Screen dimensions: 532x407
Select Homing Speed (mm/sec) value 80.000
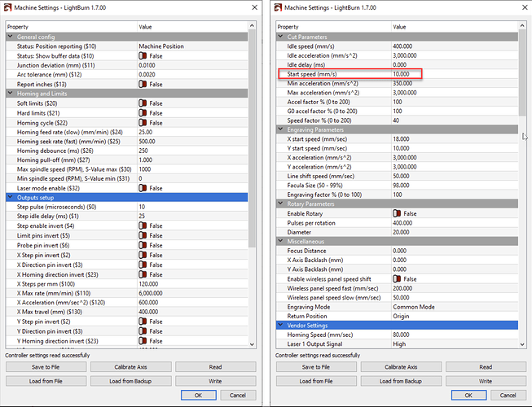click(401, 335)
